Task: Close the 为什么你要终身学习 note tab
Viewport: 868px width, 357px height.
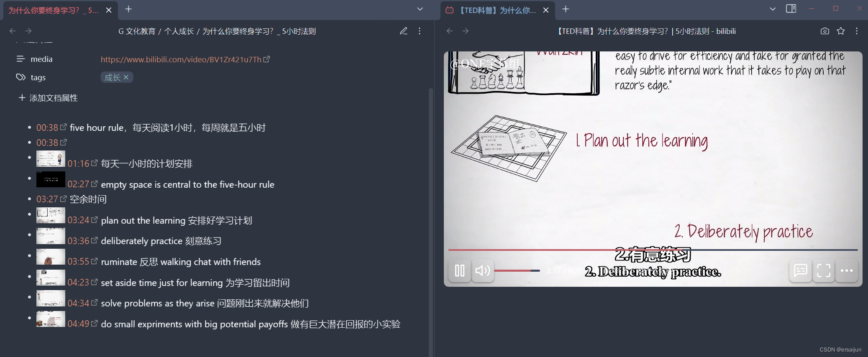Action: click(x=109, y=10)
